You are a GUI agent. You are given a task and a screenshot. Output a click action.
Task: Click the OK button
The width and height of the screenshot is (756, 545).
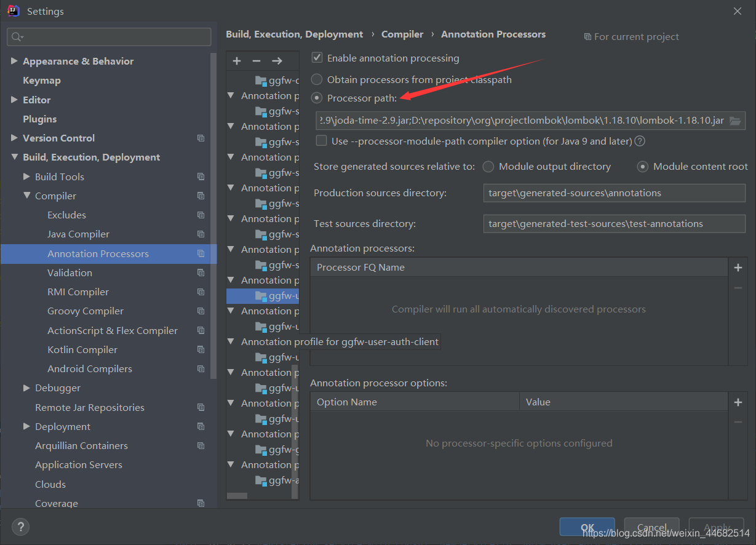(587, 527)
